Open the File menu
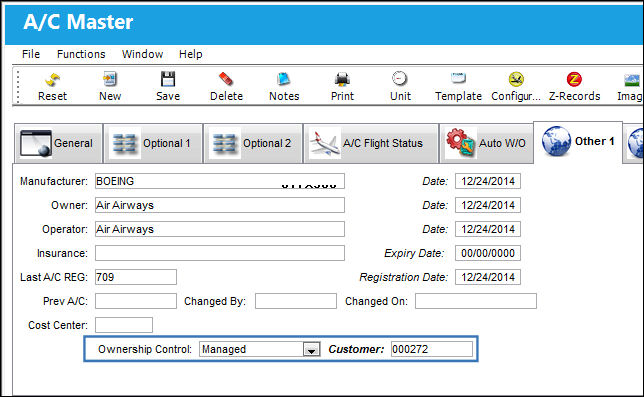The width and height of the screenshot is (644, 397). pyautogui.click(x=31, y=54)
